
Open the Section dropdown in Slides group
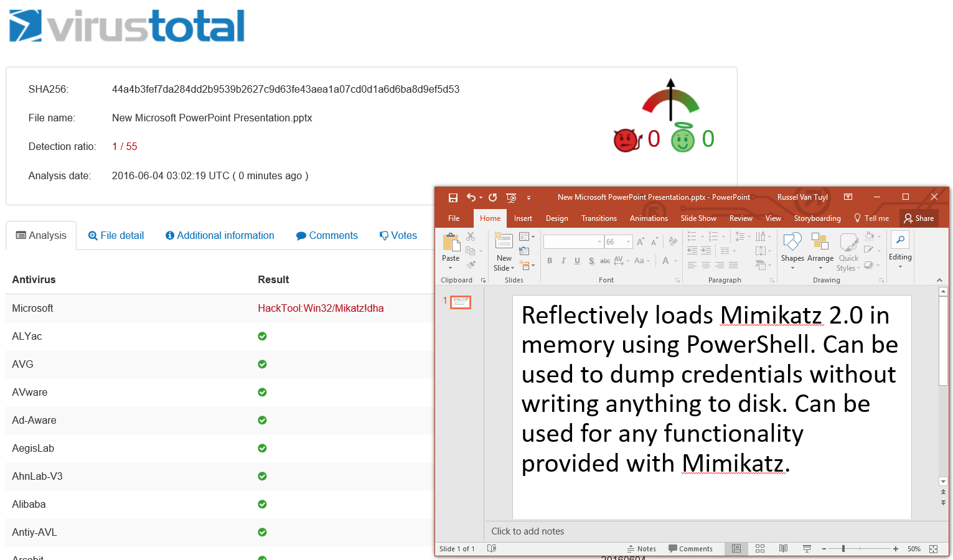click(x=527, y=266)
